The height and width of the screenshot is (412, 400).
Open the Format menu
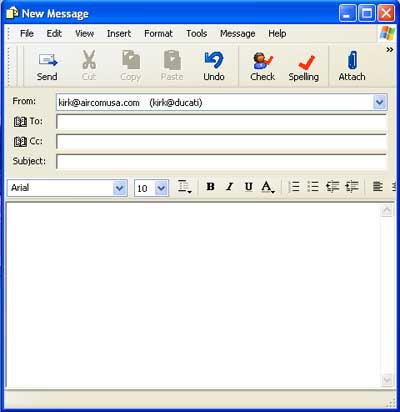pyautogui.click(x=158, y=34)
